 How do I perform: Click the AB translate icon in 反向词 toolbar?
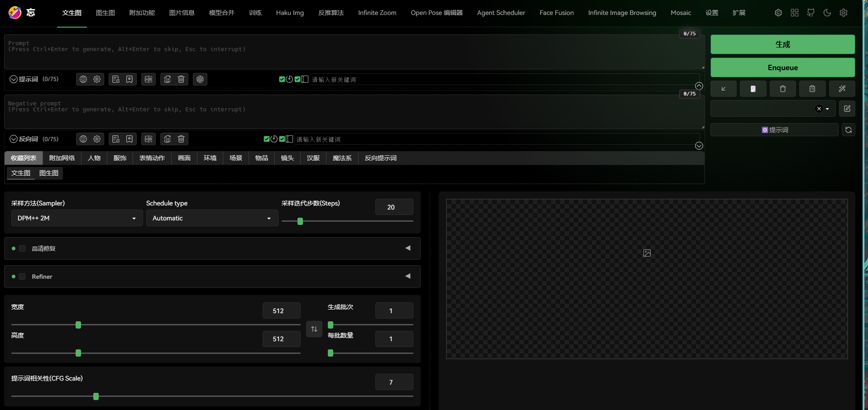pos(149,139)
